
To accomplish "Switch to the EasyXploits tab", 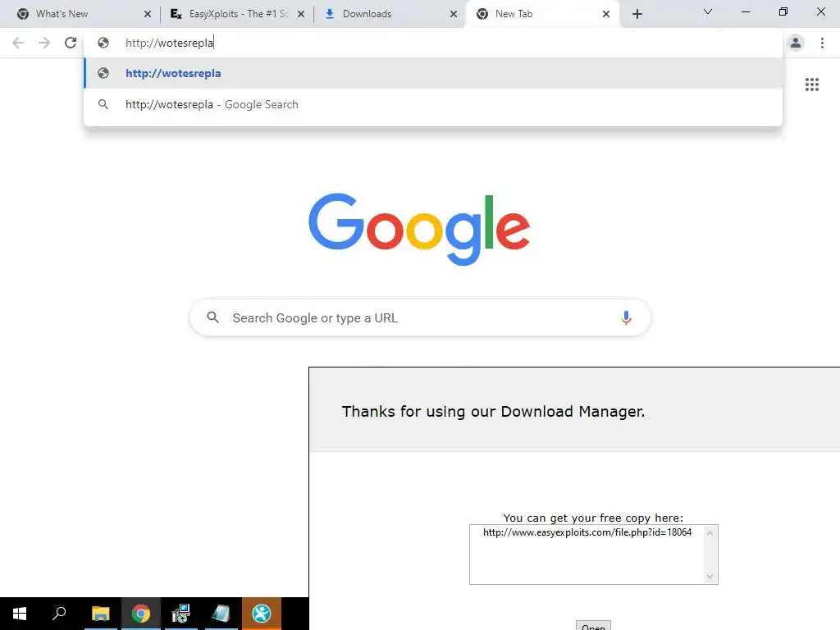I will coord(235,14).
